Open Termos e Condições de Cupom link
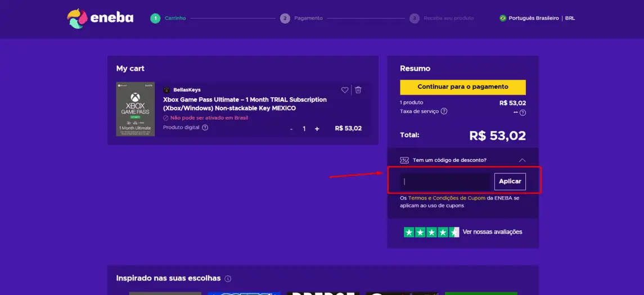This screenshot has height=295, width=644. pyautogui.click(x=447, y=198)
